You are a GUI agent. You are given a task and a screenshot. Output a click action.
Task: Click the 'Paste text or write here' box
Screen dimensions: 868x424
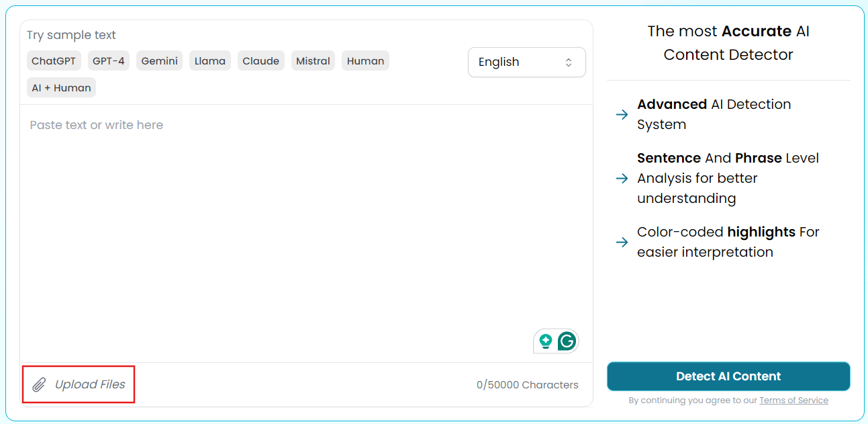coord(306,233)
